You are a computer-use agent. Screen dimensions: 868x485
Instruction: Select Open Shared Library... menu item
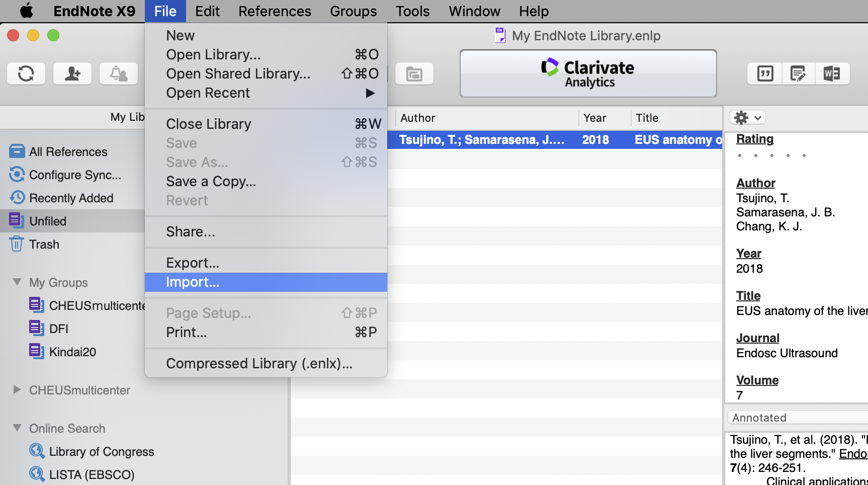pos(266,73)
